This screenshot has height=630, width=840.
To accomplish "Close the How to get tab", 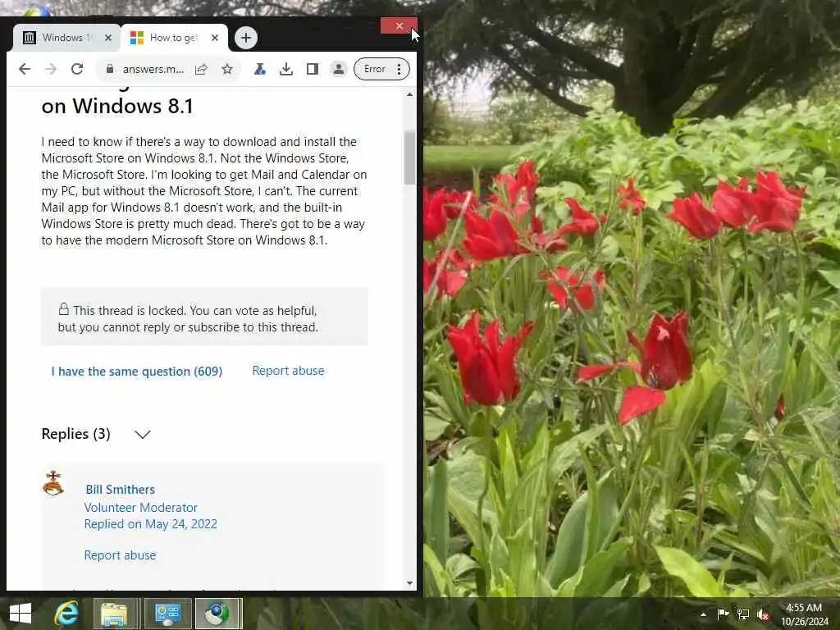I will coord(215,38).
